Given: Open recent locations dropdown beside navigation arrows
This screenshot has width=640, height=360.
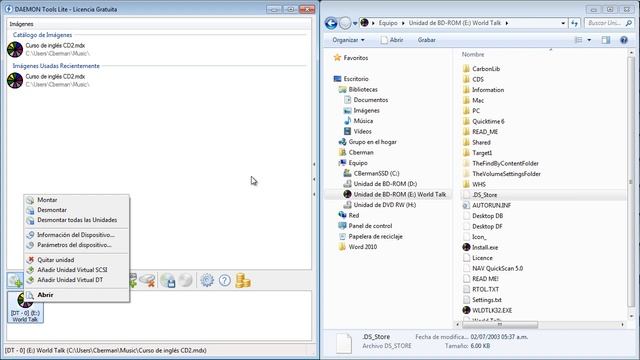Looking at the screenshot, I should click(x=355, y=23).
